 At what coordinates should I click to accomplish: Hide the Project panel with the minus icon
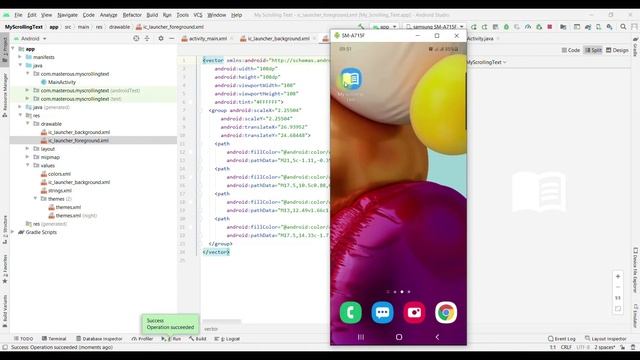pos(171,38)
